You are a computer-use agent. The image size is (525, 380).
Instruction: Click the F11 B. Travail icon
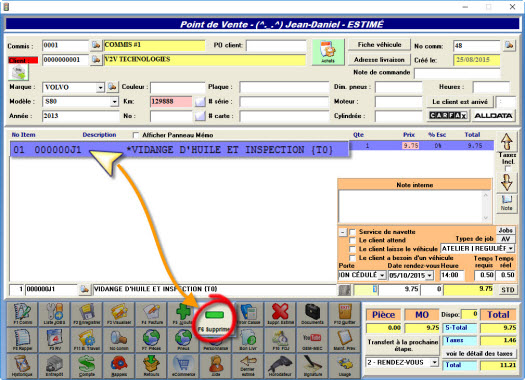pyautogui.click(x=87, y=340)
